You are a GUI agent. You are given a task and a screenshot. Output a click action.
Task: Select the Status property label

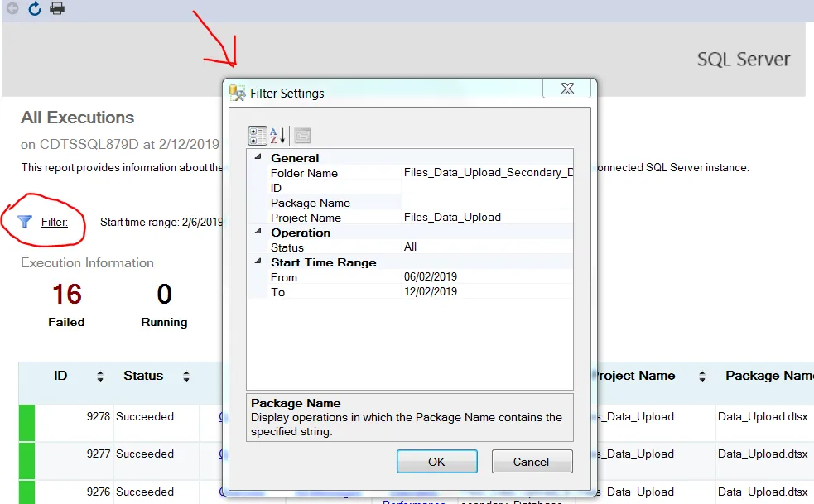click(287, 247)
